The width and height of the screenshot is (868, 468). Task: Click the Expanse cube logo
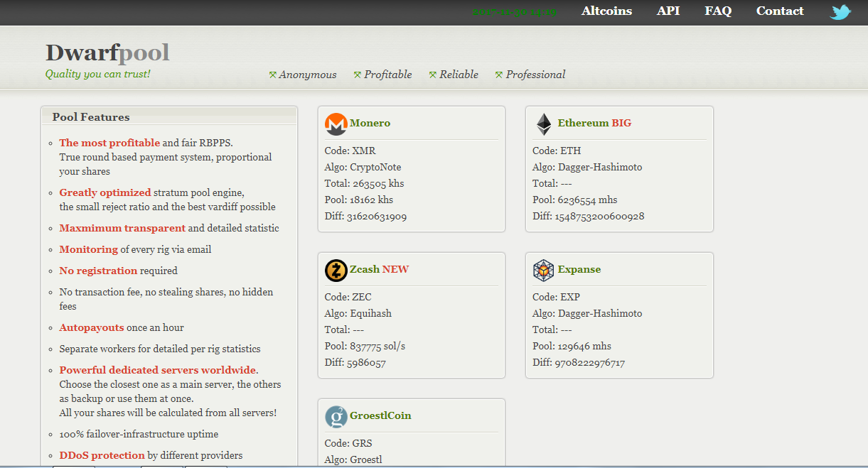click(544, 270)
